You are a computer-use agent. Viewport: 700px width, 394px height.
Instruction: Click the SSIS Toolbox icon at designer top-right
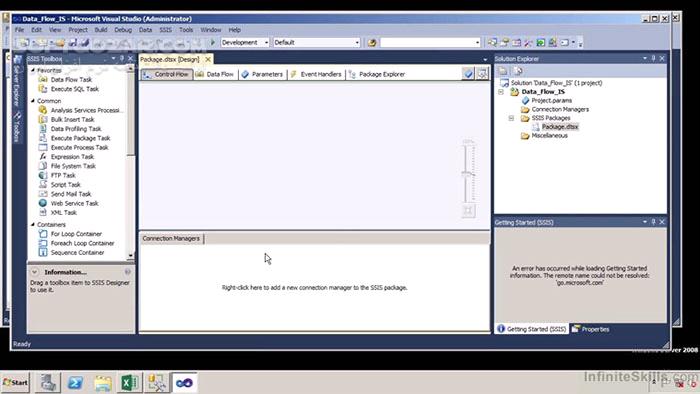coord(483,74)
